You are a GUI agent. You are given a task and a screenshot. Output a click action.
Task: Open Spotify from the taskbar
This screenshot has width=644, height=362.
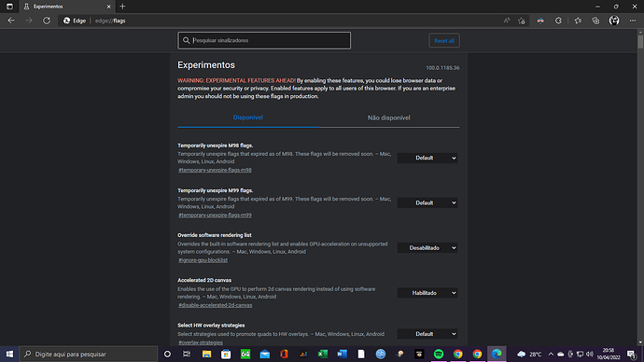439,354
